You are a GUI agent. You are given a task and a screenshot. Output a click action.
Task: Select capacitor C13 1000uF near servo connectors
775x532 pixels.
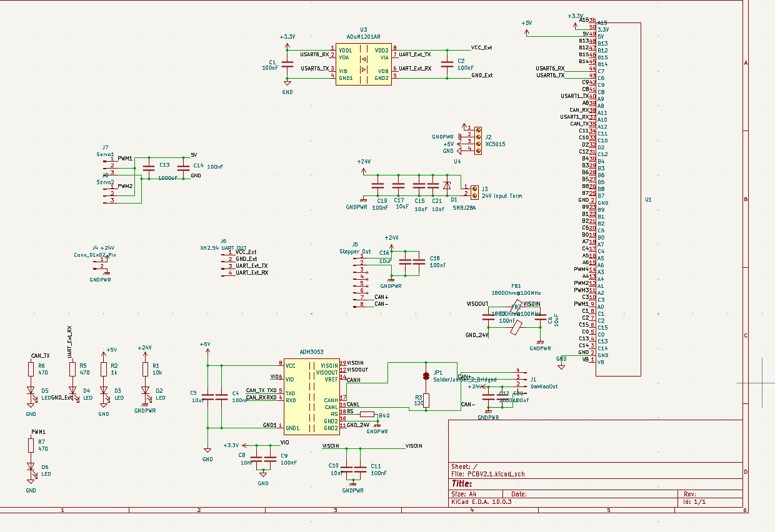point(148,167)
